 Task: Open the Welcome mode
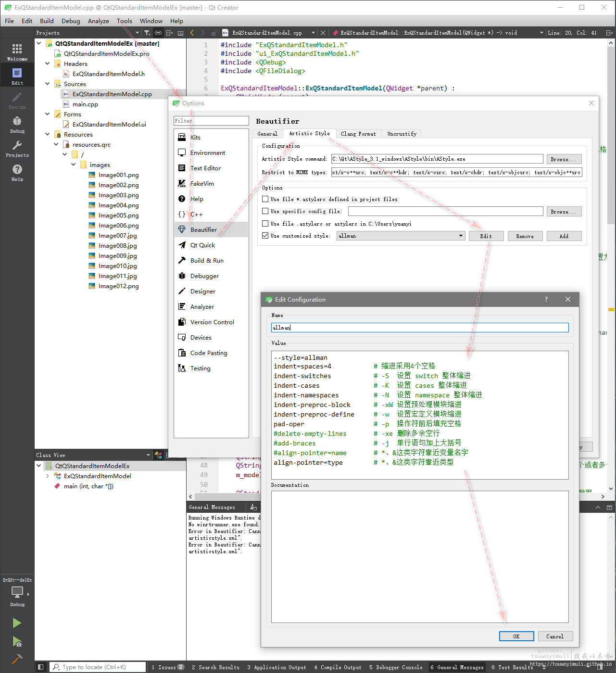pos(17,52)
